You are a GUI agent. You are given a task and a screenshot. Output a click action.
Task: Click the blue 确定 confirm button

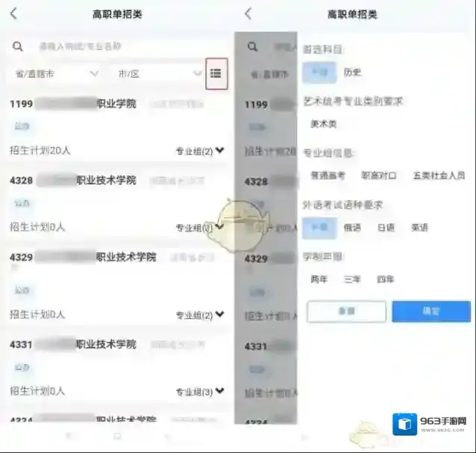431,311
